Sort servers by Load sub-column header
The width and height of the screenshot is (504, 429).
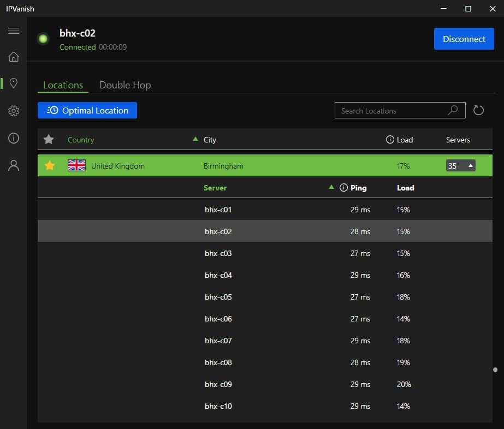pyautogui.click(x=405, y=188)
